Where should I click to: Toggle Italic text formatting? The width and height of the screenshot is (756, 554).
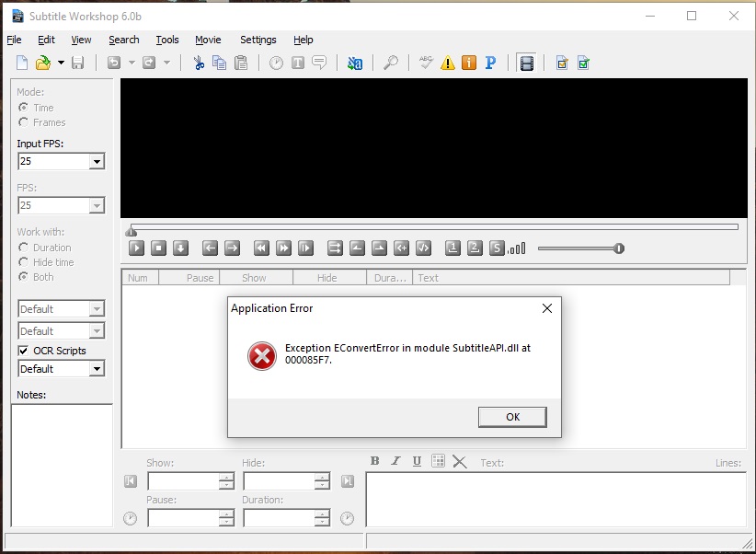395,461
